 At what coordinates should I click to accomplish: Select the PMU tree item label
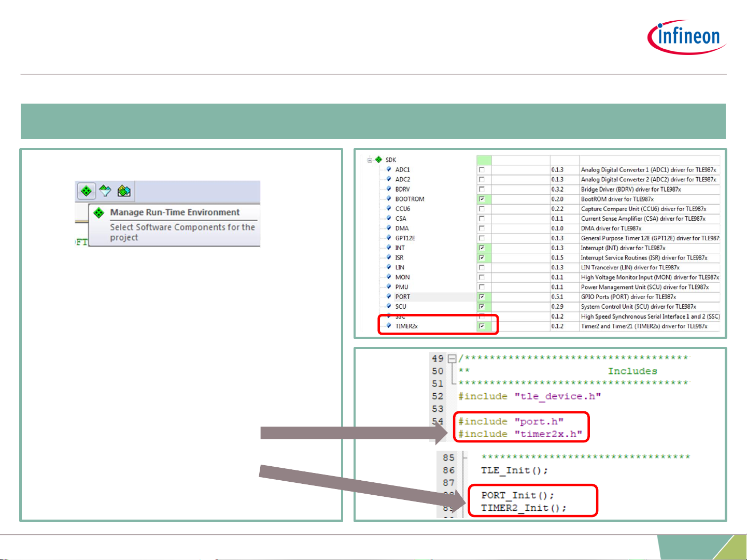(x=402, y=287)
